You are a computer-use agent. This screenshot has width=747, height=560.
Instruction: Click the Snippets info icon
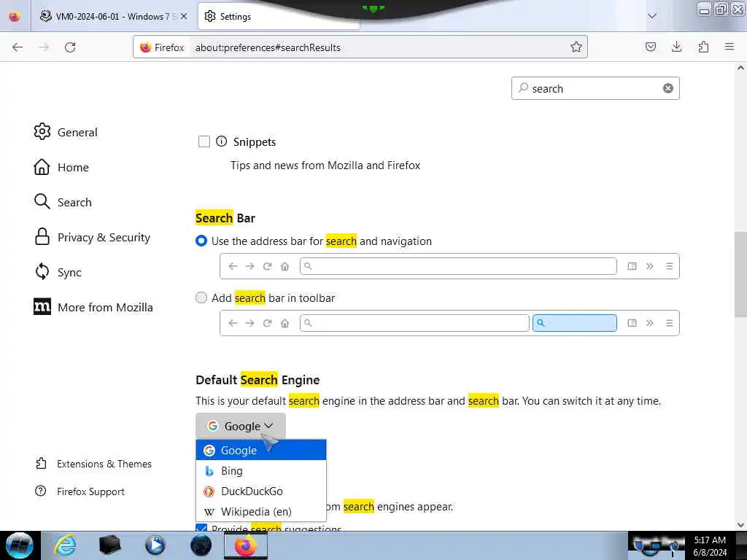pyautogui.click(x=221, y=141)
